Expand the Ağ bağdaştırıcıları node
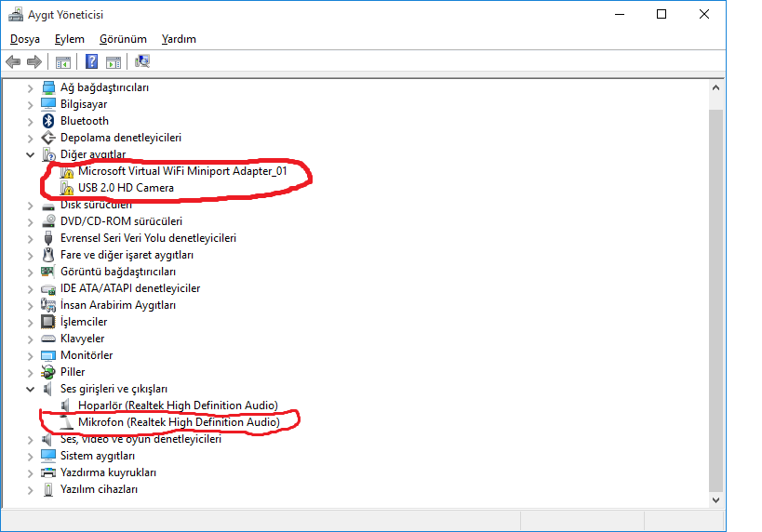 [30, 88]
